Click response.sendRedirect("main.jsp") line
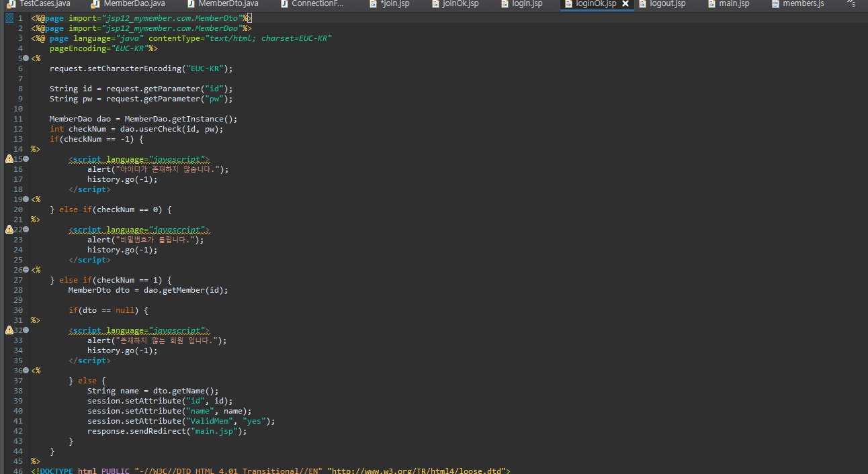 point(167,431)
